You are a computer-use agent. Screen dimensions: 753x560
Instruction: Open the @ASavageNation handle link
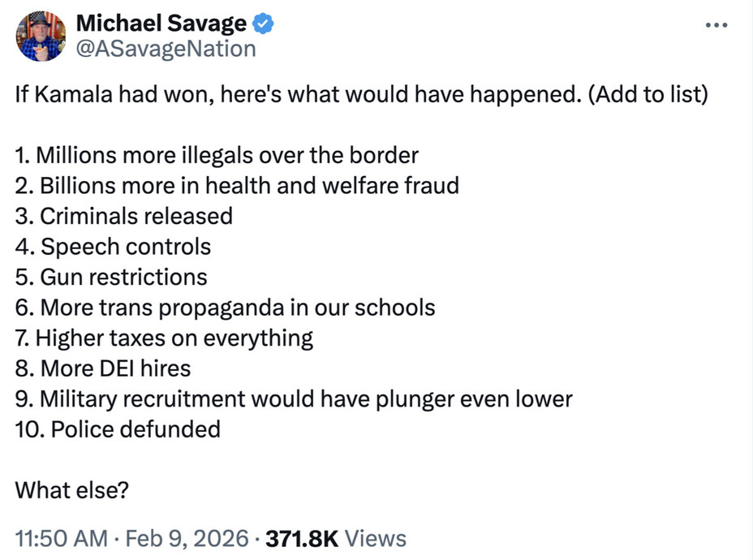166,49
